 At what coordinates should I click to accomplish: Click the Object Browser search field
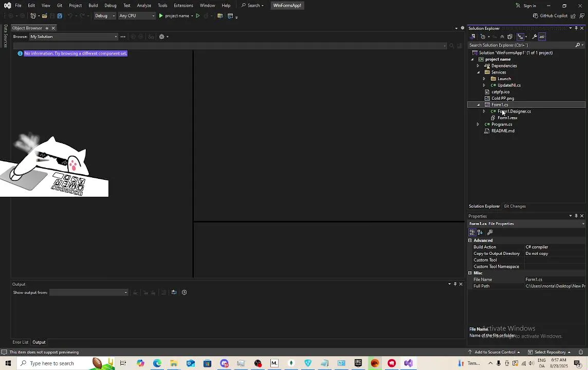click(230, 46)
